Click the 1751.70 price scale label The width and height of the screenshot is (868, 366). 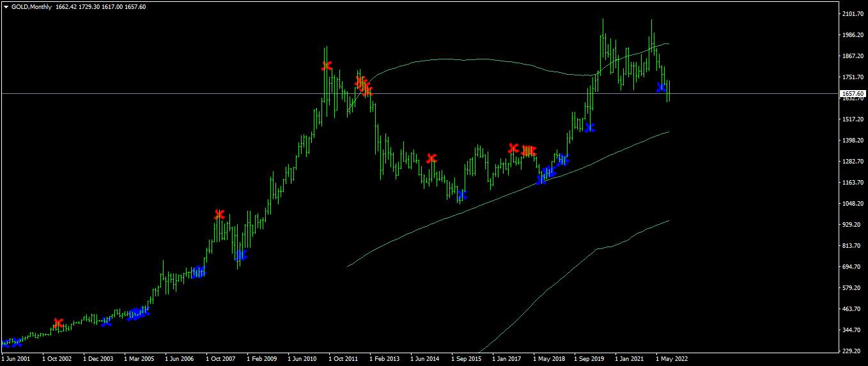854,77
